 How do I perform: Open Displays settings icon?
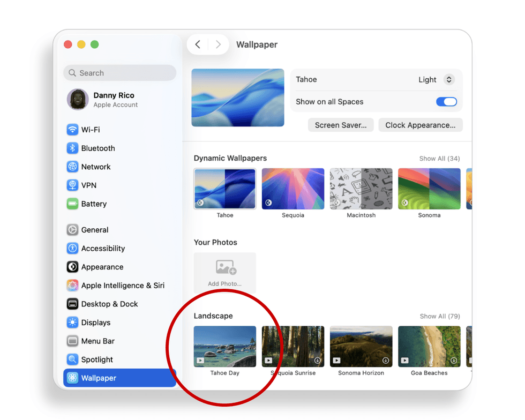click(72, 322)
